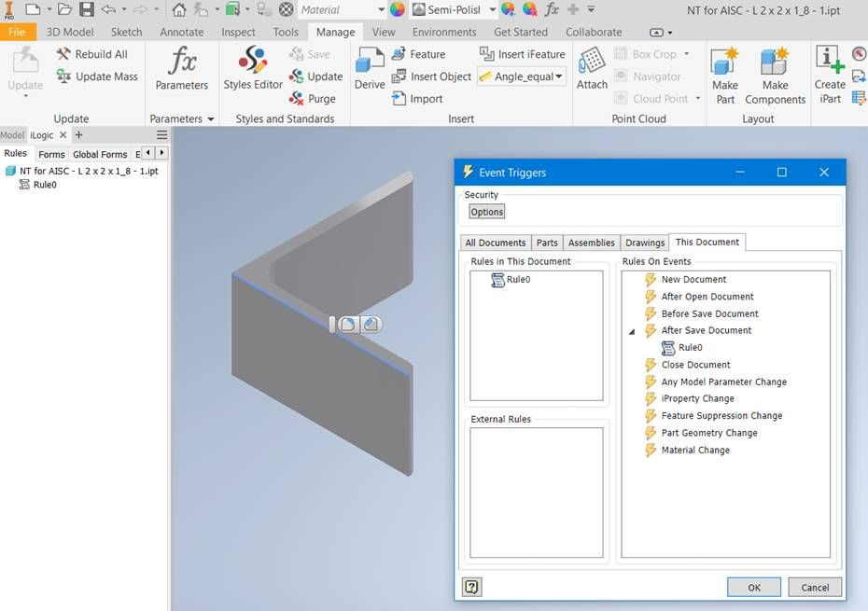Click Insert iFeature
The width and height of the screenshot is (868, 611).
tap(522, 54)
